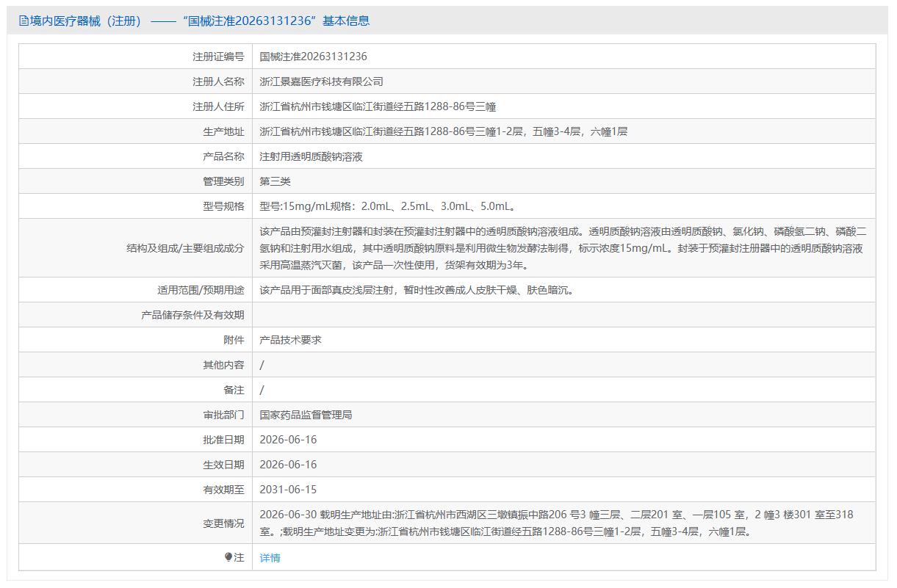The image size is (897, 588).
Task: Click the 变更情况 text dated 2026-06-30
Action: pyautogui.click(x=557, y=523)
